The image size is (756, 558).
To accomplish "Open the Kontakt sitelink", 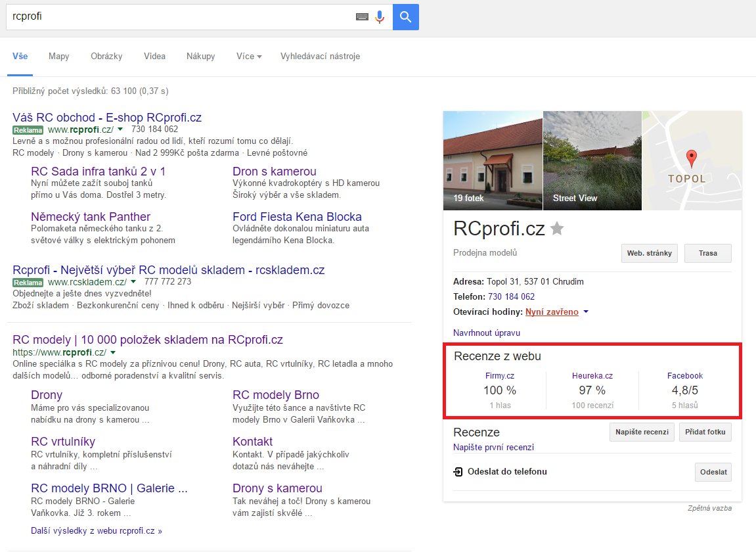I will pyautogui.click(x=253, y=441).
